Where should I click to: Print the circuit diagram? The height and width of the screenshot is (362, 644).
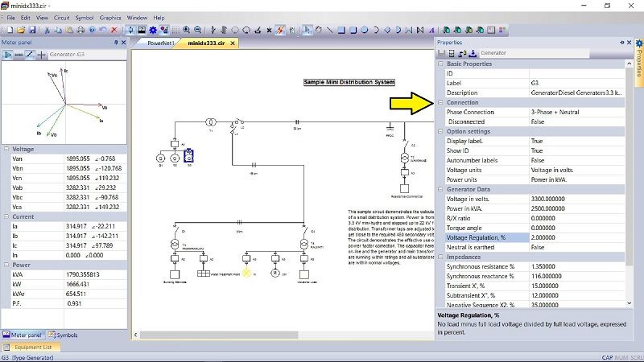[x=80, y=30]
